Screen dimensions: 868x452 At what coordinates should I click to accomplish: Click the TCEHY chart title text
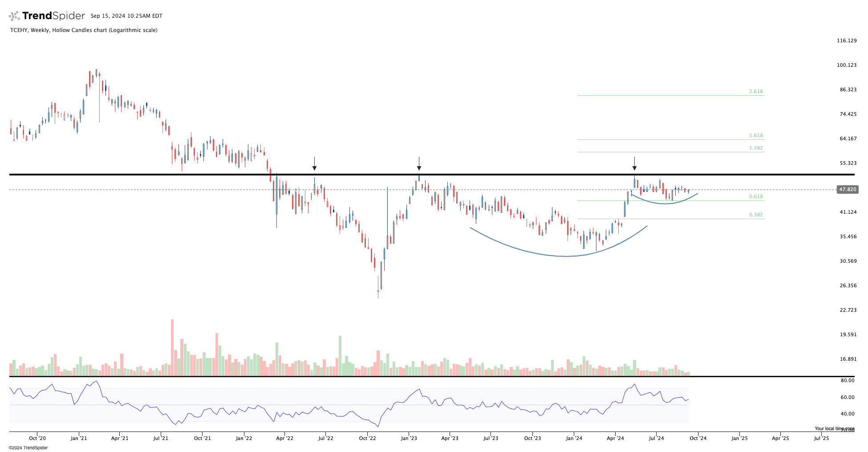point(84,30)
